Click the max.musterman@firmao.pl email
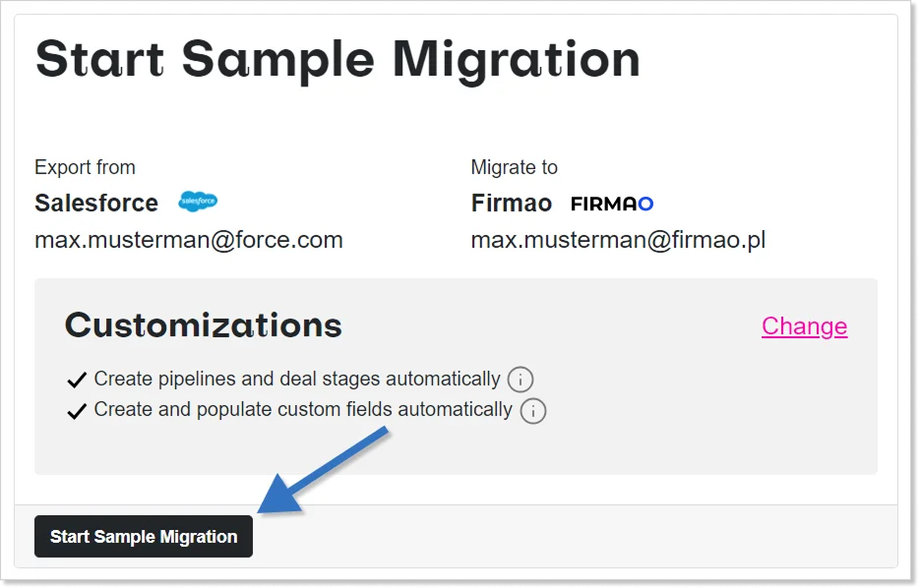Image resolution: width=919 pixels, height=588 pixels. [618, 239]
